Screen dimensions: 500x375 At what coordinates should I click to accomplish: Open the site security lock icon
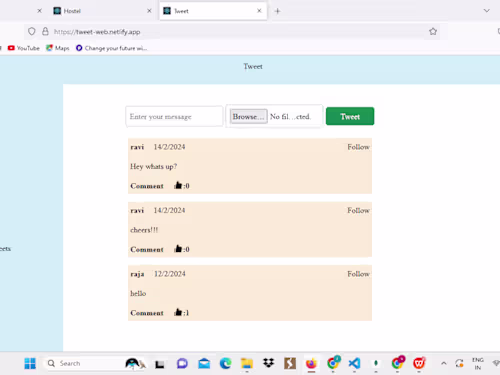click(45, 32)
